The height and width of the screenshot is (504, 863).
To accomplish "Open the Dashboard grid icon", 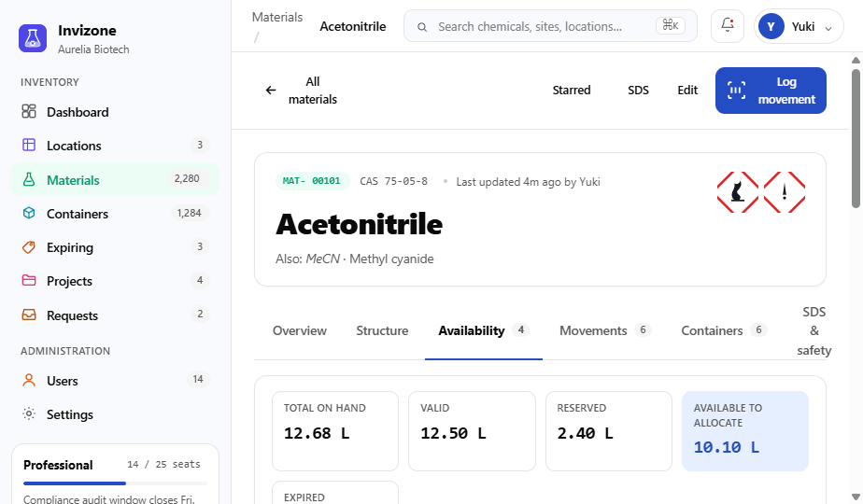I will (29, 112).
